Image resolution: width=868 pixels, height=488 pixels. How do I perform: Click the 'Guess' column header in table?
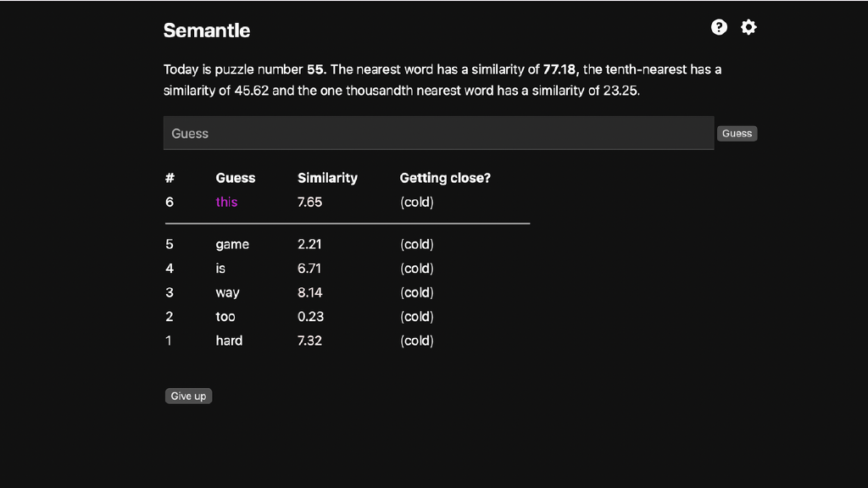pos(236,178)
